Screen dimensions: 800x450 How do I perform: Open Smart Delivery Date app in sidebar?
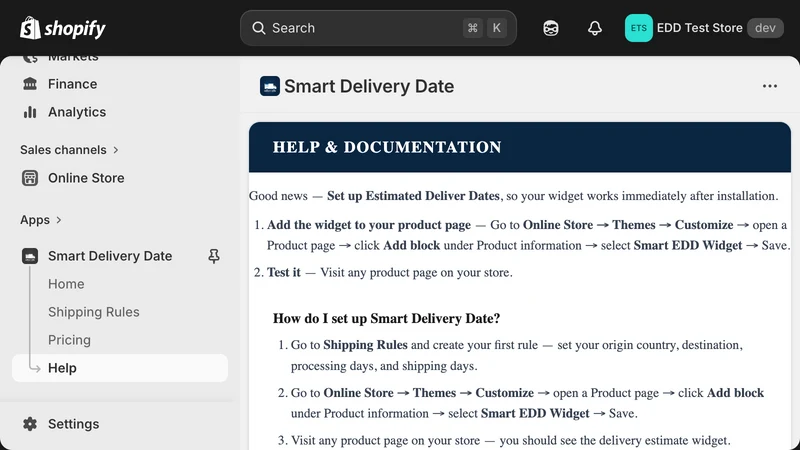pos(110,256)
